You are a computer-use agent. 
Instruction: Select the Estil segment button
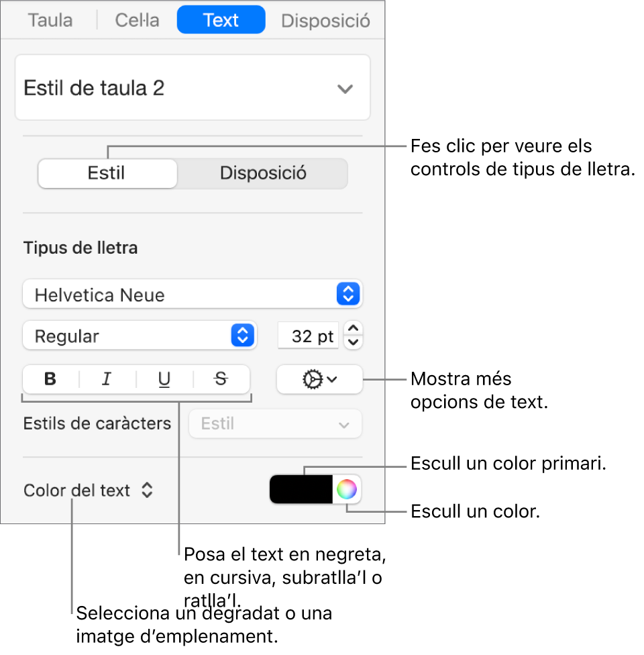(x=107, y=173)
